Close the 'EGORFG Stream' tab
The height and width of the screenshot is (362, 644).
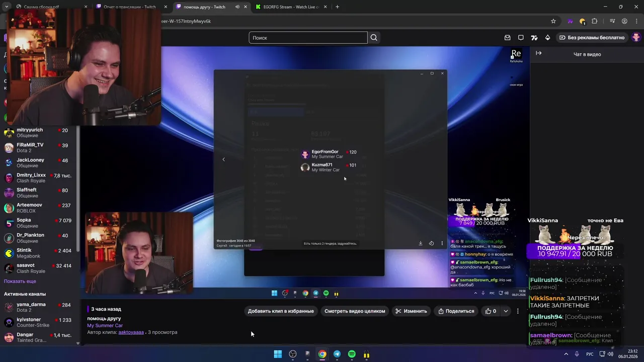(x=325, y=7)
